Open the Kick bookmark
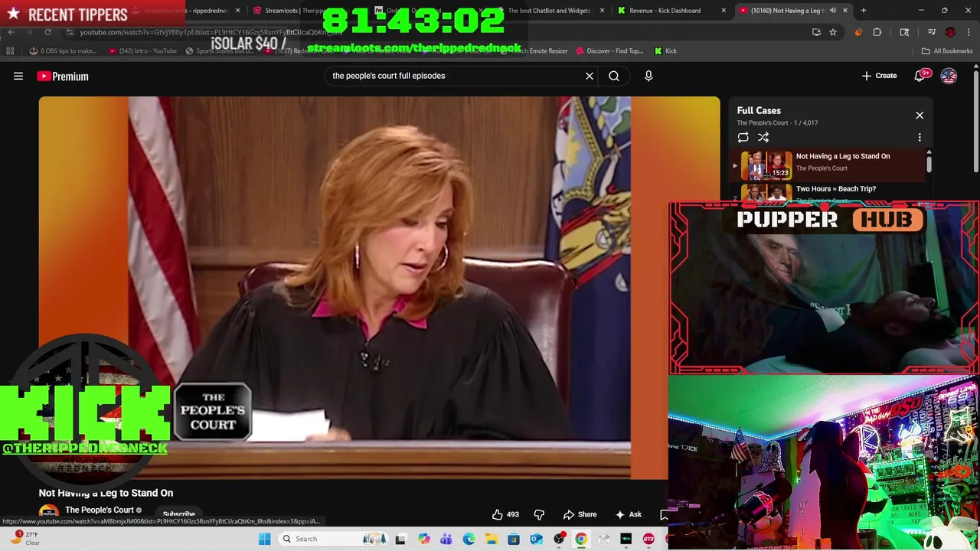This screenshot has height=551, width=980. click(x=665, y=51)
